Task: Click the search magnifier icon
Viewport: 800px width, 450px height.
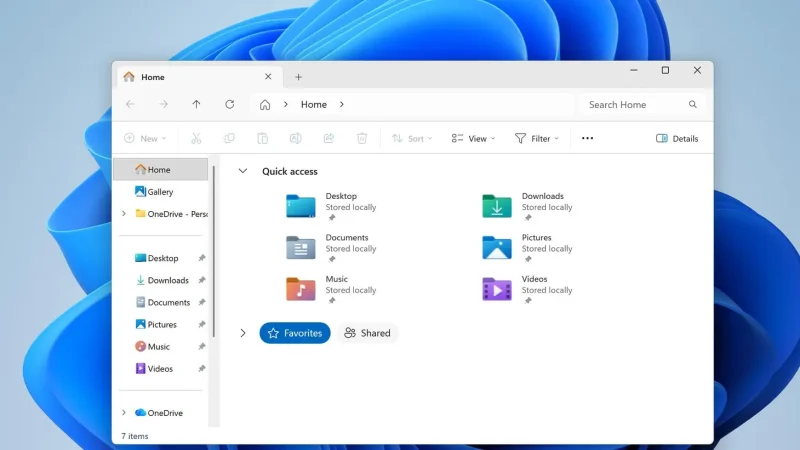Action: [x=692, y=104]
